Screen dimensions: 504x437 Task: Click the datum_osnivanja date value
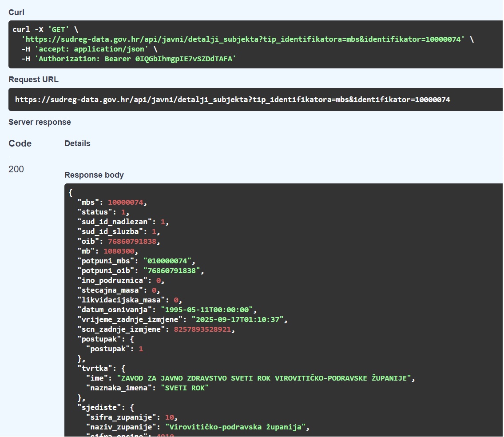pos(206,310)
